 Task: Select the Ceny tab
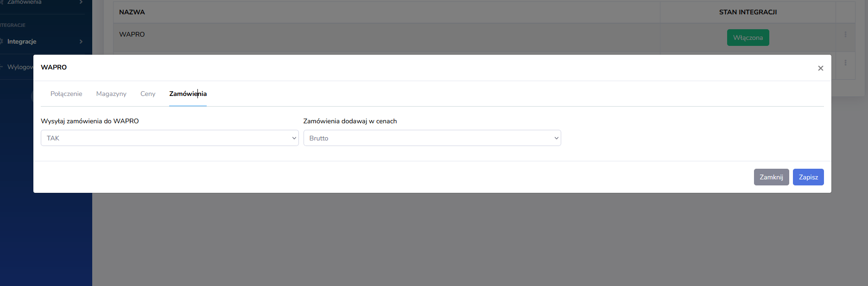148,94
